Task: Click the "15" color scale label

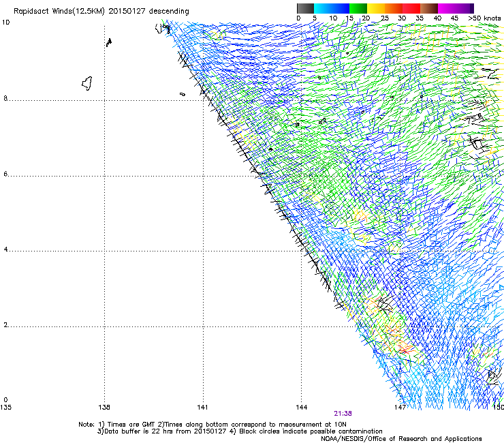Action: (x=349, y=18)
